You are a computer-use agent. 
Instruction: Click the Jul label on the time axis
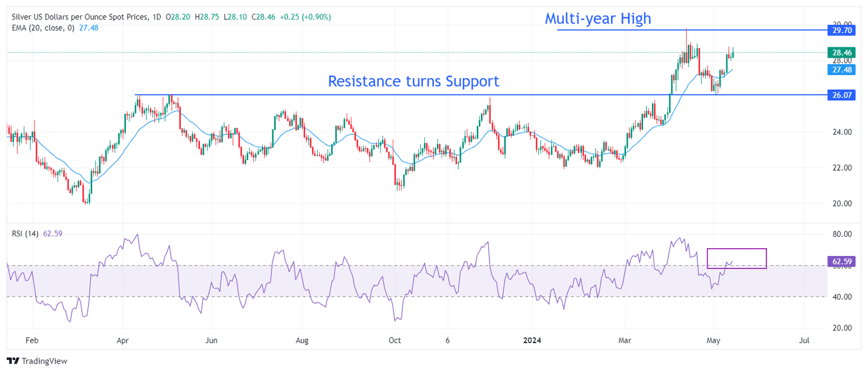point(805,341)
